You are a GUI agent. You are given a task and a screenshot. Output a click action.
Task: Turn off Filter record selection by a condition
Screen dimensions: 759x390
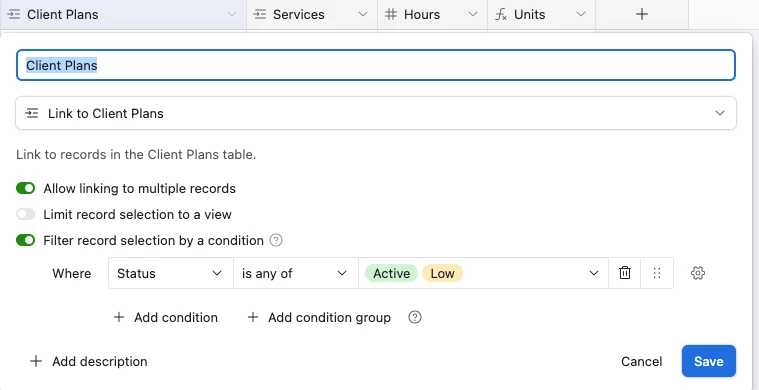point(26,240)
